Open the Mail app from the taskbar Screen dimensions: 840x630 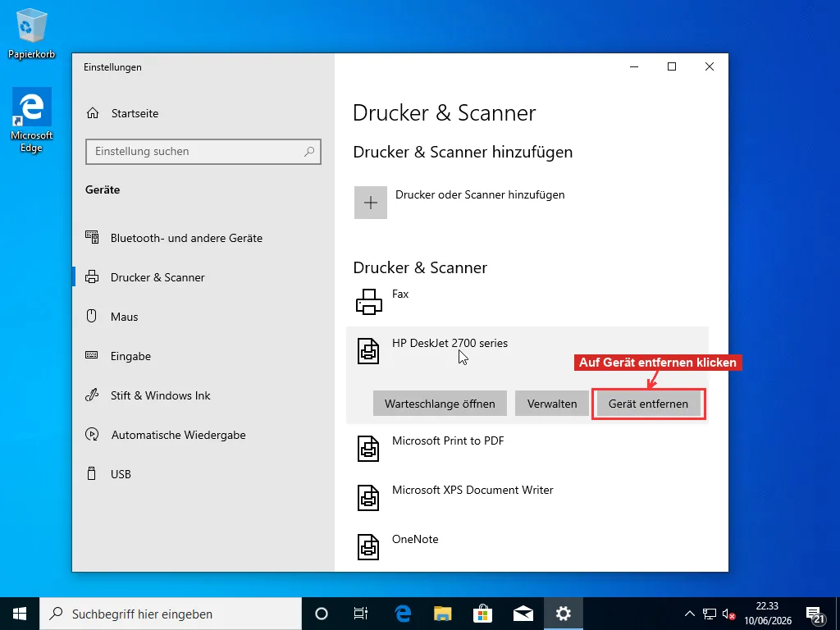click(x=523, y=614)
